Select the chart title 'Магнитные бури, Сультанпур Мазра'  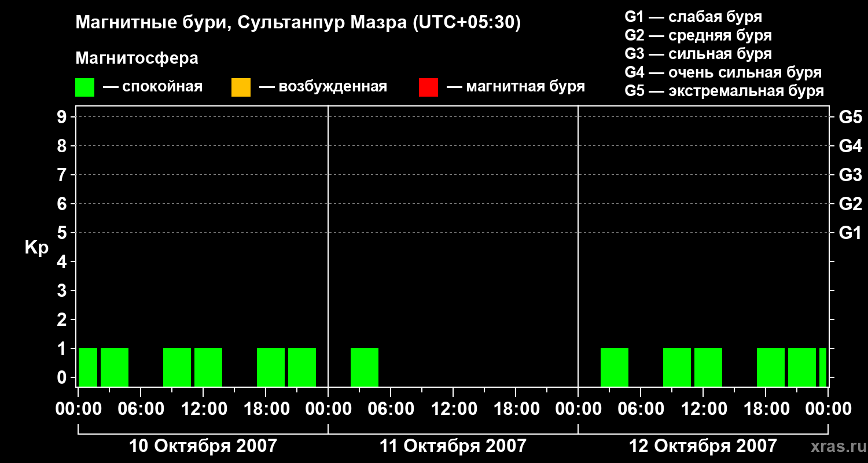pos(240,23)
